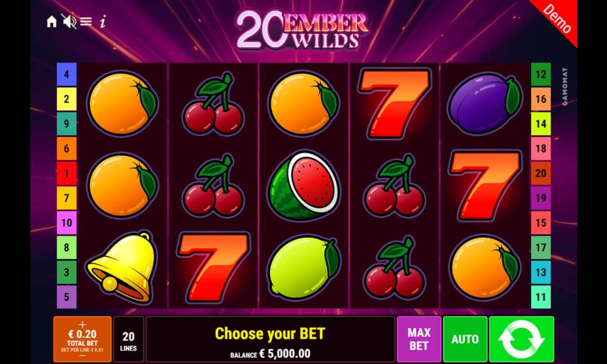
Task: Change the 20 LINES setting
Action: [x=129, y=340]
